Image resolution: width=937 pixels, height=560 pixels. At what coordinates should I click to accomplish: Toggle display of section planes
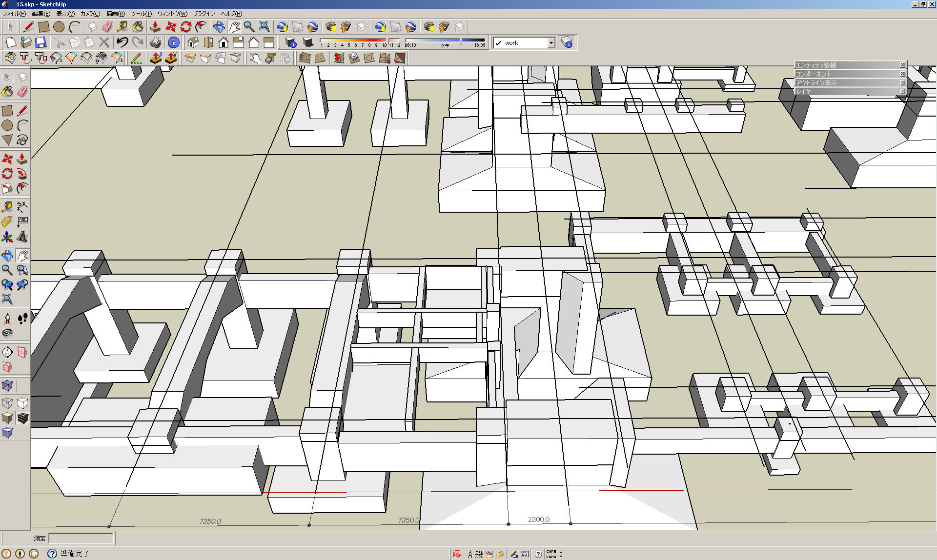[x=22, y=352]
